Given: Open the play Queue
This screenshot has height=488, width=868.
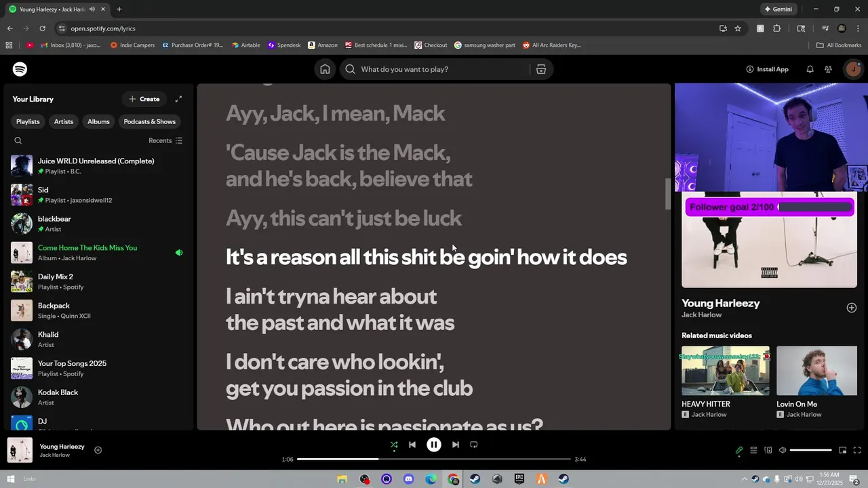Looking at the screenshot, I should tap(753, 450).
